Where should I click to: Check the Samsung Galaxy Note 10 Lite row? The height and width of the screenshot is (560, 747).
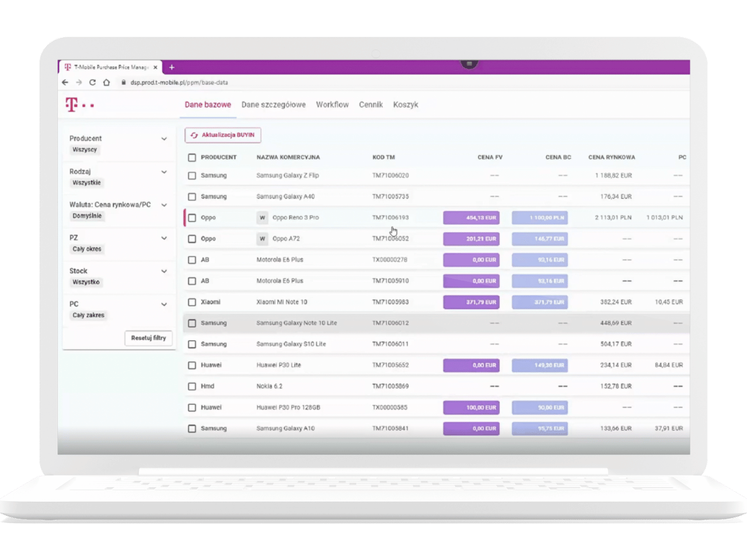click(x=192, y=323)
